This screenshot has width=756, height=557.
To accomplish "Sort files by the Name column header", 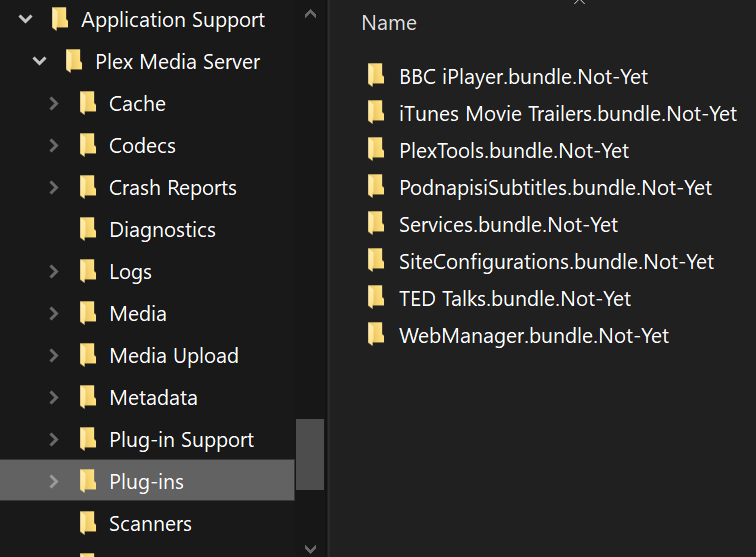I will tap(389, 23).
